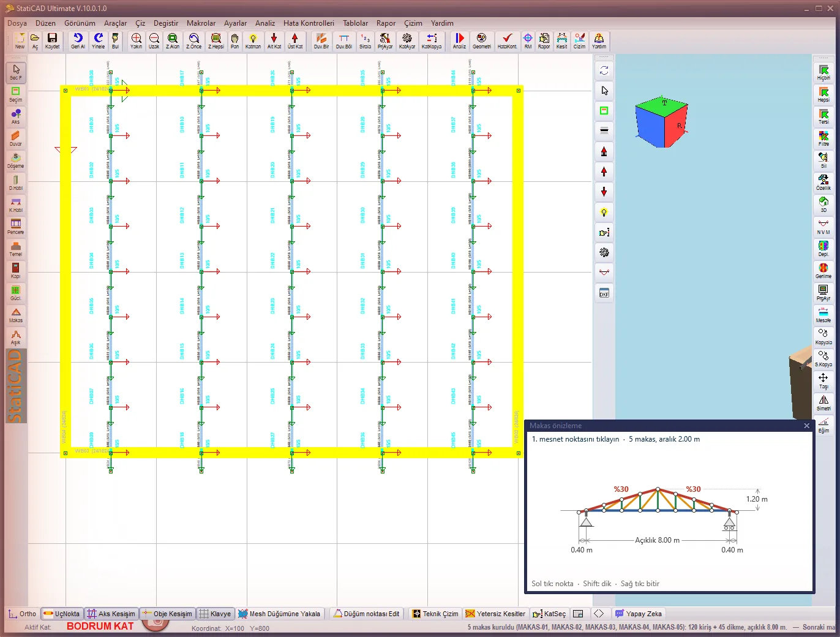Open the Katman layers icon

(x=253, y=41)
